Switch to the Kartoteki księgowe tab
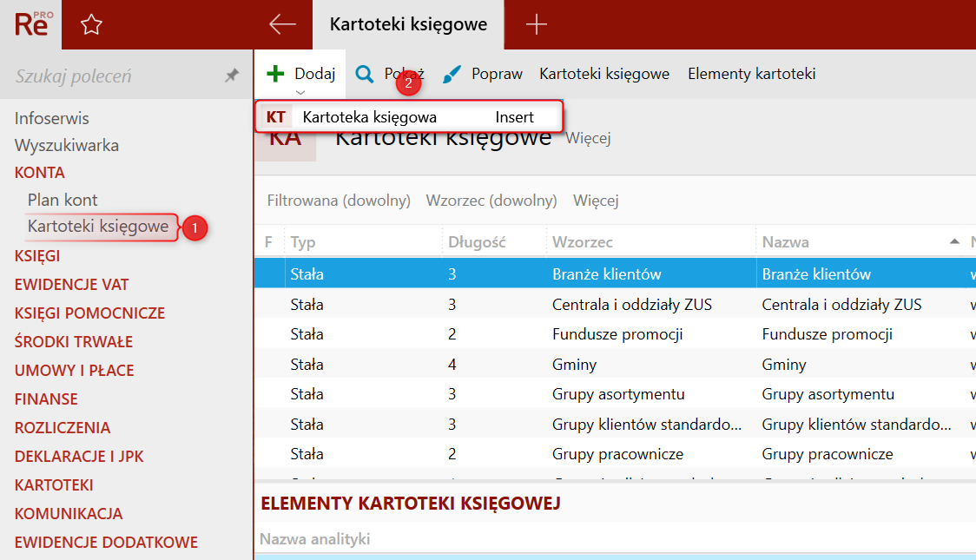976x560 pixels. click(408, 24)
